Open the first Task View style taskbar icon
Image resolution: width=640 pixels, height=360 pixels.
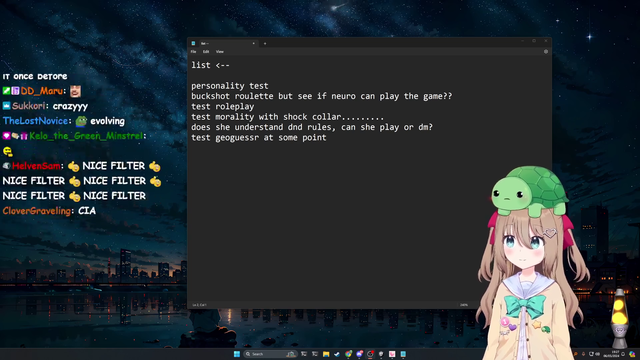[304, 354]
